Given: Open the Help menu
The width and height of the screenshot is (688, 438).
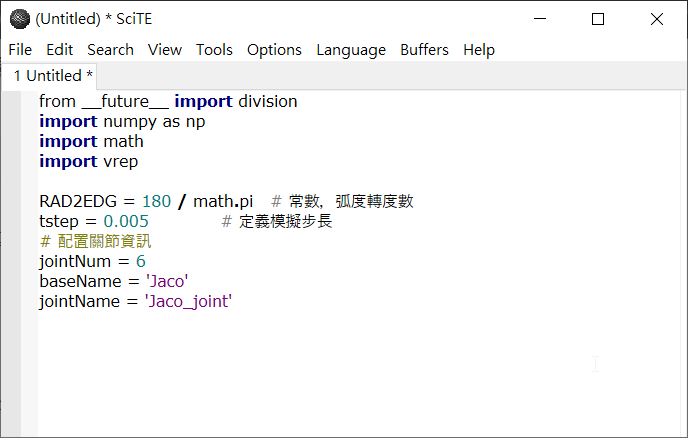Looking at the screenshot, I should point(479,50).
